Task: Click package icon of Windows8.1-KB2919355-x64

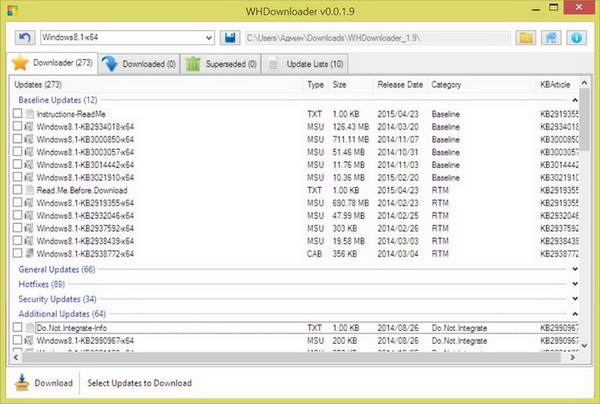Action: [29, 202]
